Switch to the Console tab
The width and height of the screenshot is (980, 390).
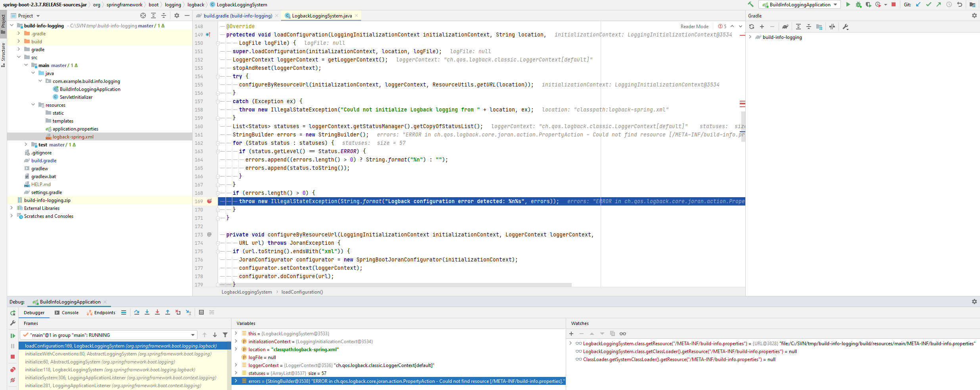pos(67,313)
